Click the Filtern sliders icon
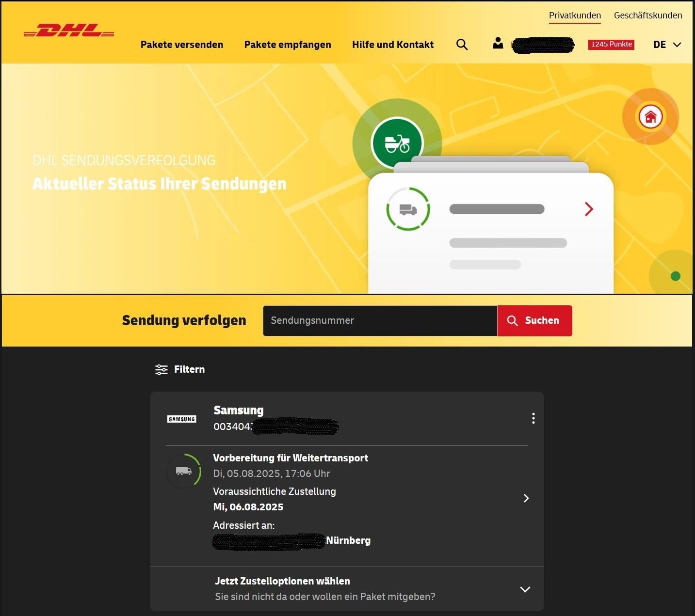 (x=161, y=370)
